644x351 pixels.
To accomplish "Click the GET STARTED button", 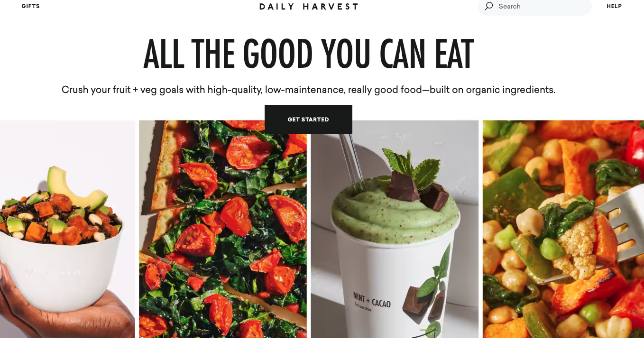I will pos(308,120).
